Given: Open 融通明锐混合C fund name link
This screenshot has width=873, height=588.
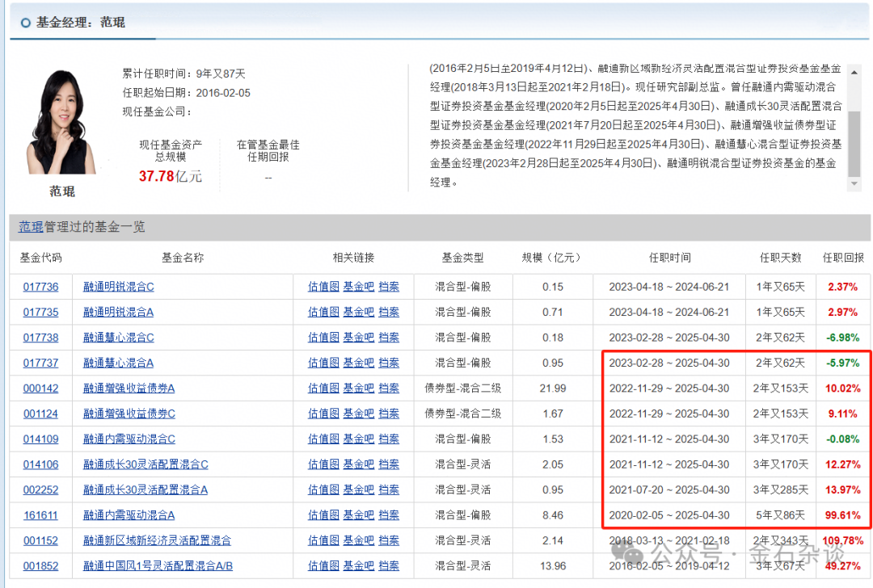Looking at the screenshot, I should click(119, 287).
